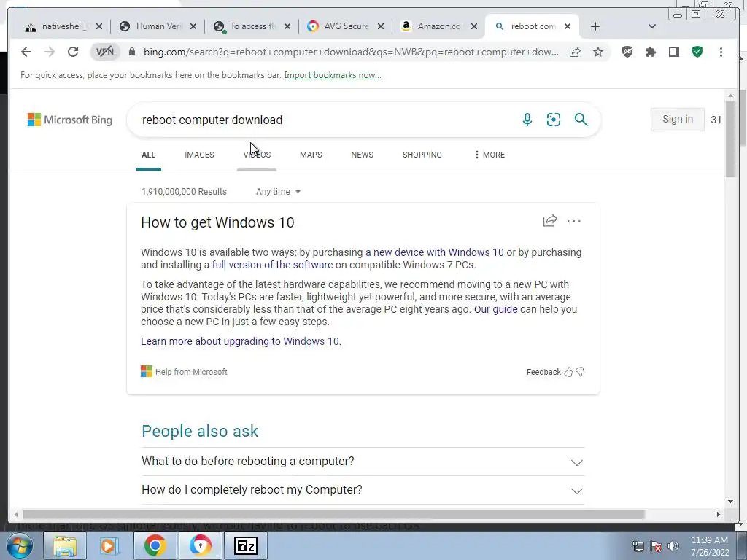Screen dimensions: 747x560
Task: Select the SHOPPING search category
Action: 422,155
